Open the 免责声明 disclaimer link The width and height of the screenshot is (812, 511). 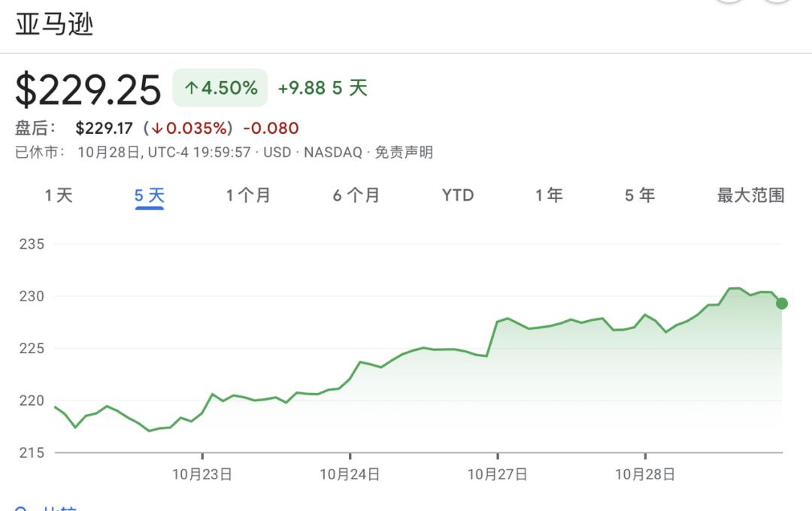404,153
